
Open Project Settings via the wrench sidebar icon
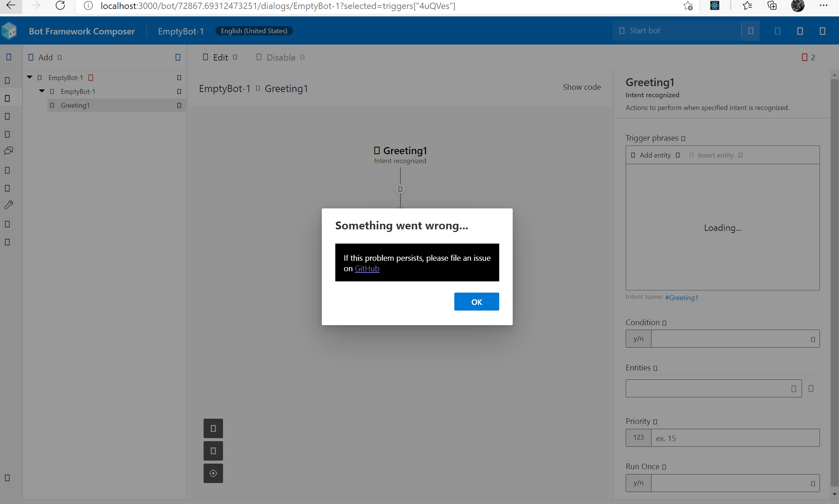(x=8, y=205)
